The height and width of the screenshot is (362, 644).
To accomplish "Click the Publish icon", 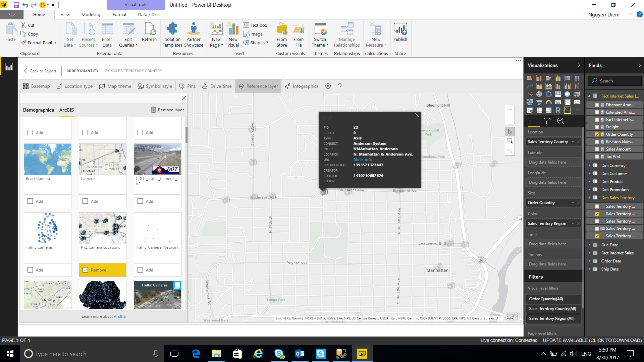I will [x=400, y=32].
